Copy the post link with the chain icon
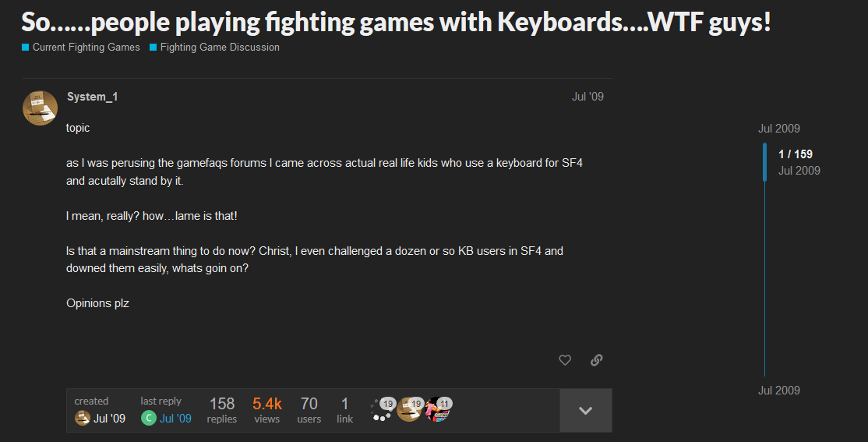The height and width of the screenshot is (442, 868). point(596,360)
